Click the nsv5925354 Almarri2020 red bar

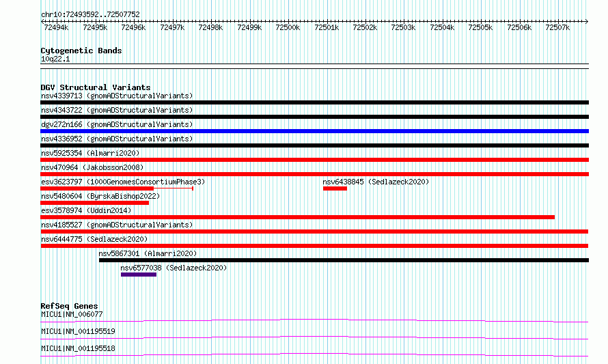(x=314, y=160)
